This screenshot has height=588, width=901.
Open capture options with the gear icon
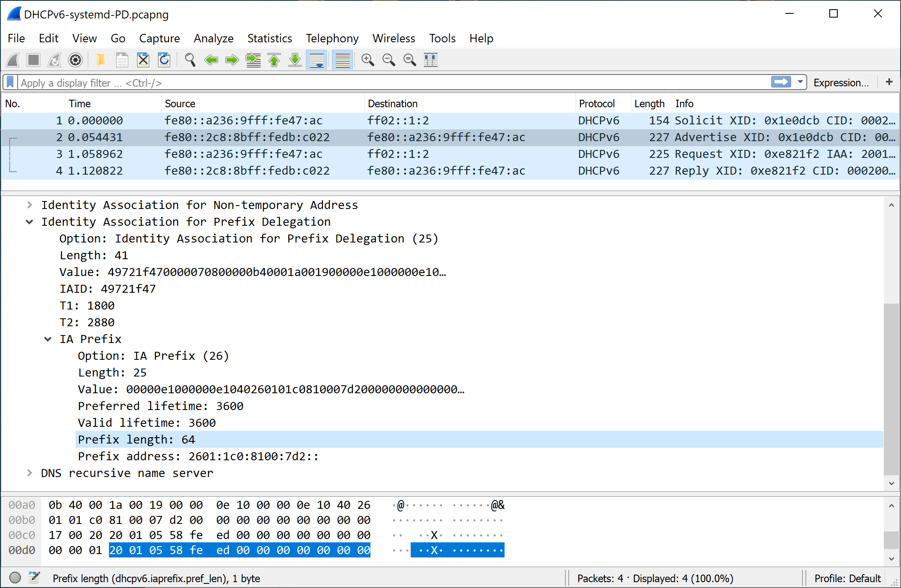click(75, 60)
